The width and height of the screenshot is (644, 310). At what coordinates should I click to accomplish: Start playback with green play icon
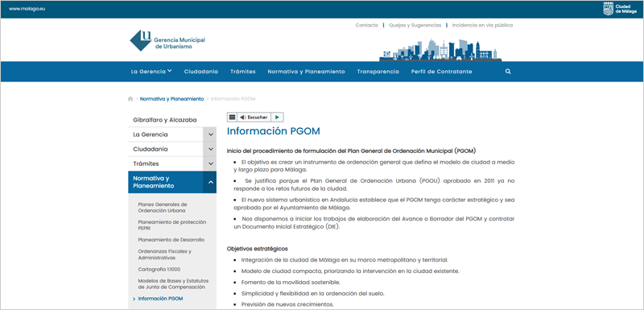coord(277,118)
